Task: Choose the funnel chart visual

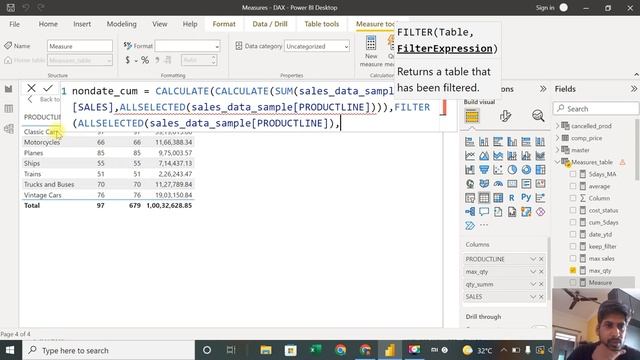Action: pyautogui.click(x=484, y=170)
